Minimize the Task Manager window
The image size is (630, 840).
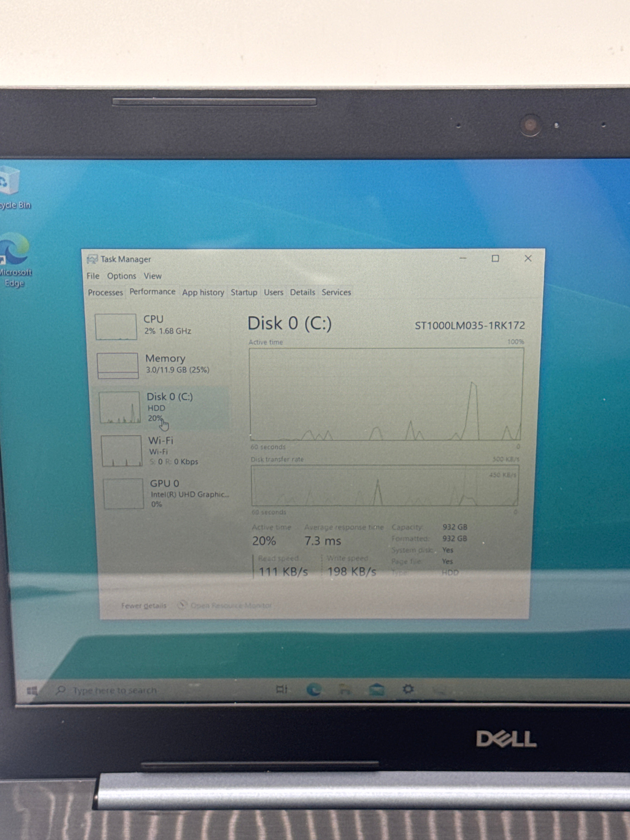[x=463, y=258]
